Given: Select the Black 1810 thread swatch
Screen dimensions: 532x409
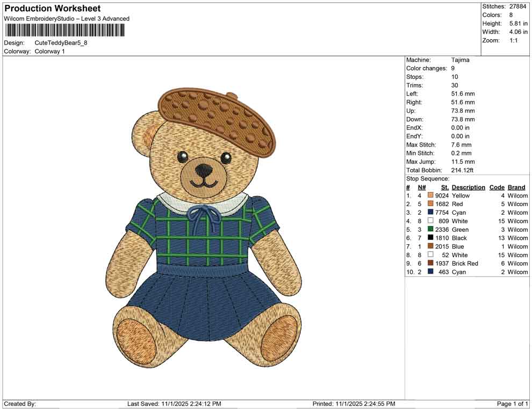Looking at the screenshot, I should 430,238.
